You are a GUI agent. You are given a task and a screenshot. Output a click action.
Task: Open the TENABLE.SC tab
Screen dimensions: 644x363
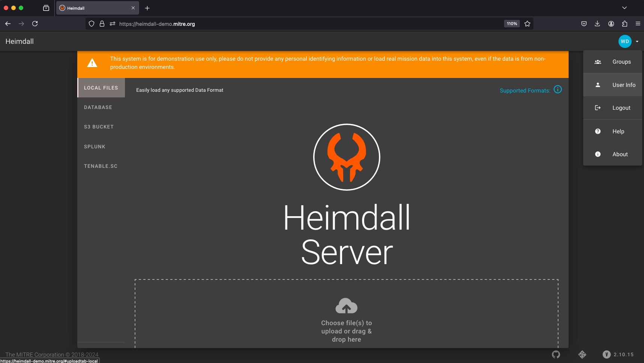click(x=101, y=166)
